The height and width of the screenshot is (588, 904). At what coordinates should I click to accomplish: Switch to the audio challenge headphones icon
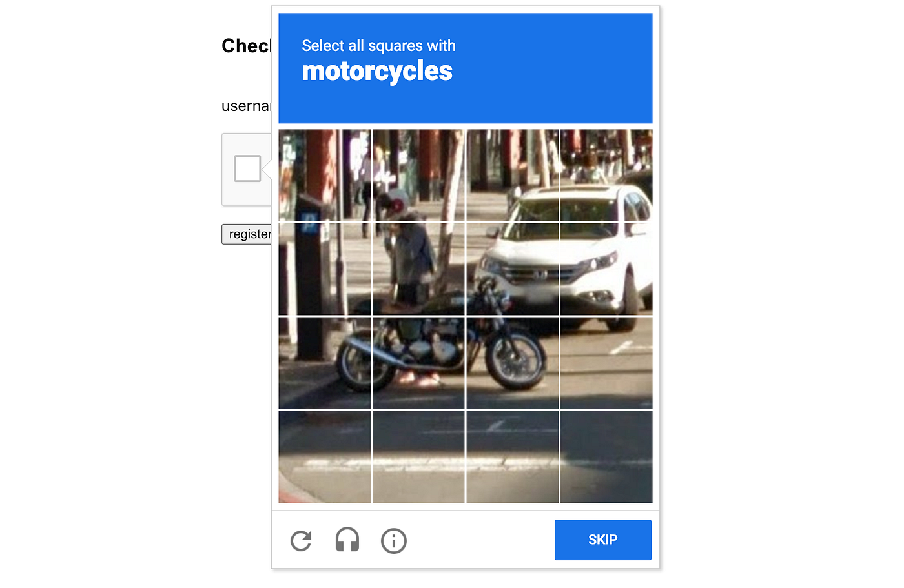pyautogui.click(x=347, y=540)
